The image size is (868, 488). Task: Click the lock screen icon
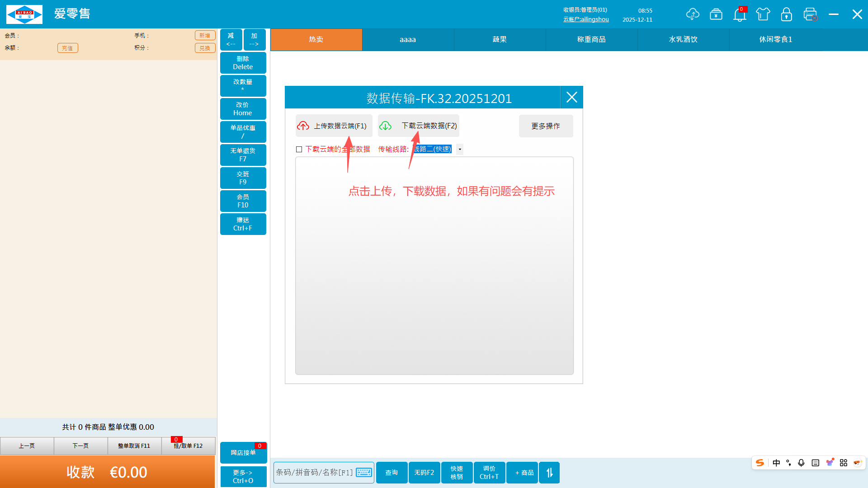pos(787,14)
